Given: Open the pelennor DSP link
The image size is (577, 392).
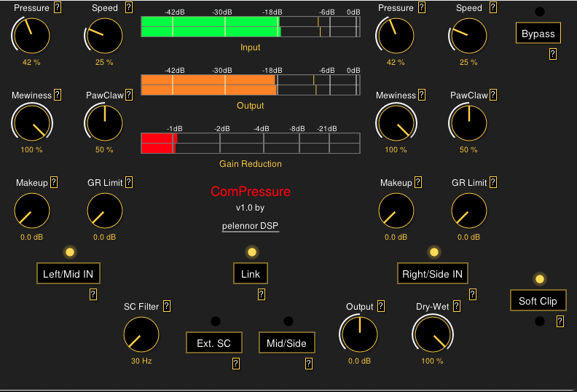Looking at the screenshot, I should click(x=251, y=226).
